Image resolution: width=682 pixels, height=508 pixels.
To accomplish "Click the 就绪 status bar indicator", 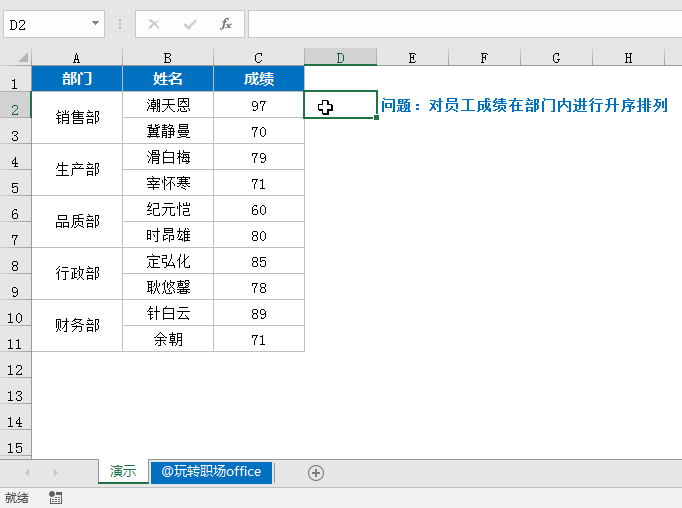I will 17,498.
